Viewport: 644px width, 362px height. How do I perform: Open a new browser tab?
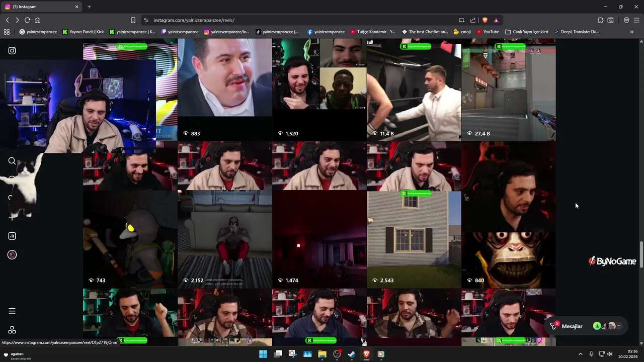(x=89, y=7)
